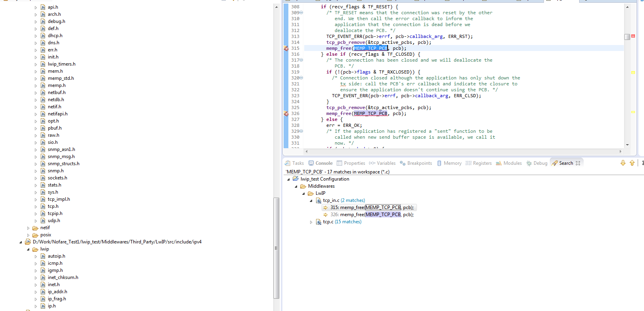
Task: Collapse comment fold at line 309
Action: 301,13
